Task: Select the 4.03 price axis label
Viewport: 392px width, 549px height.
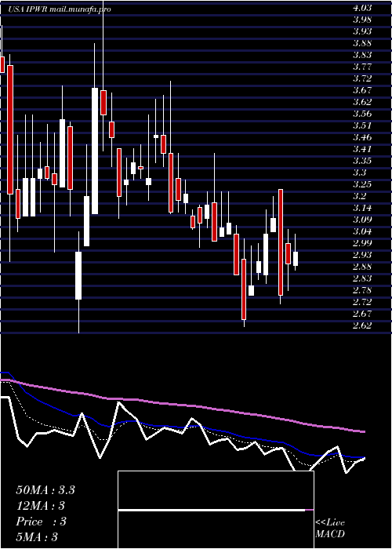Action: (362, 7)
